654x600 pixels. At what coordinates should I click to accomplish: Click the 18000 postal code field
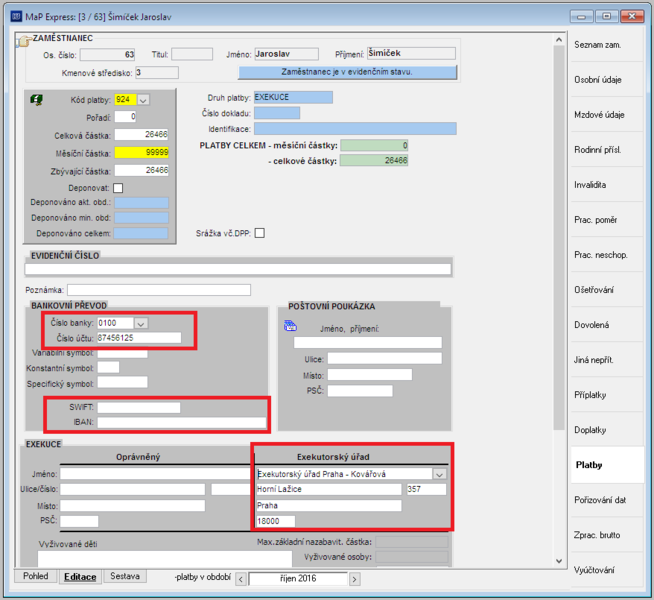(x=276, y=521)
